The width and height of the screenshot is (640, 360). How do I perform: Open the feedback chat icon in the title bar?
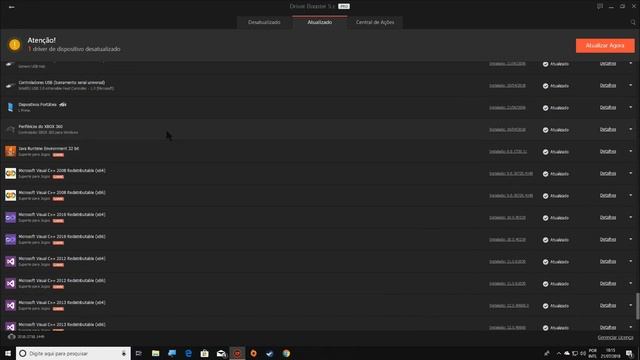[x=600, y=7]
